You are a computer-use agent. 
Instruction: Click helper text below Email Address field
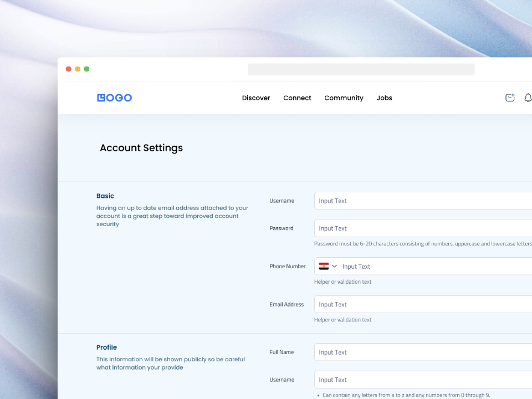tap(342, 320)
